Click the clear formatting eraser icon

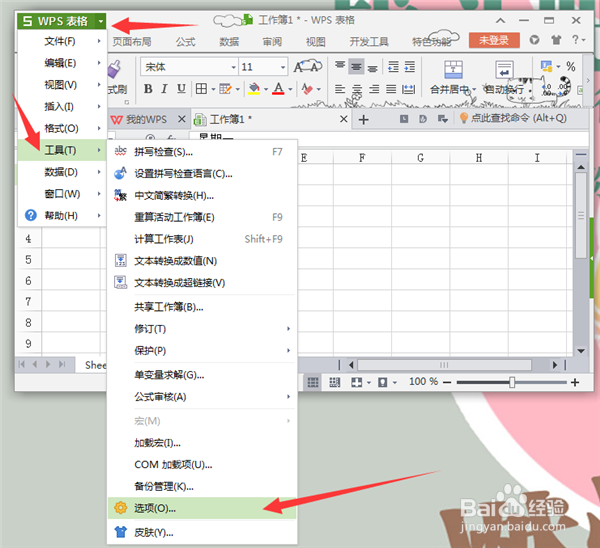click(x=307, y=89)
